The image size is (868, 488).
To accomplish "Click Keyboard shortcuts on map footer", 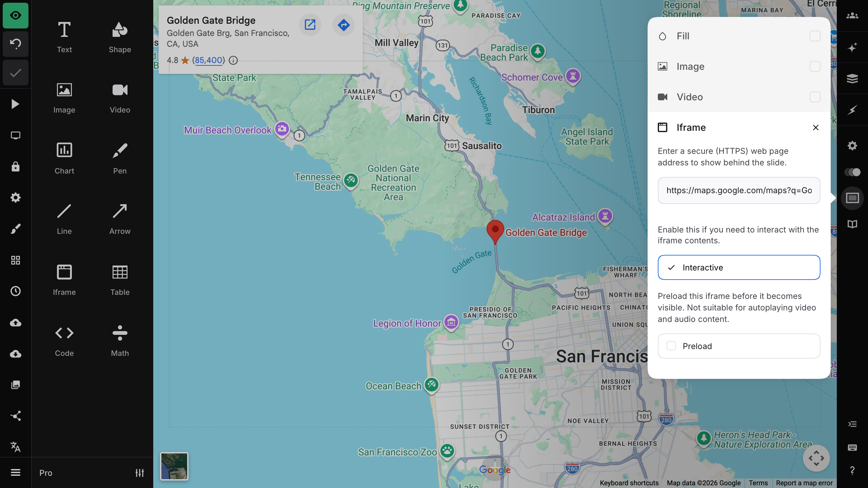I will [629, 483].
